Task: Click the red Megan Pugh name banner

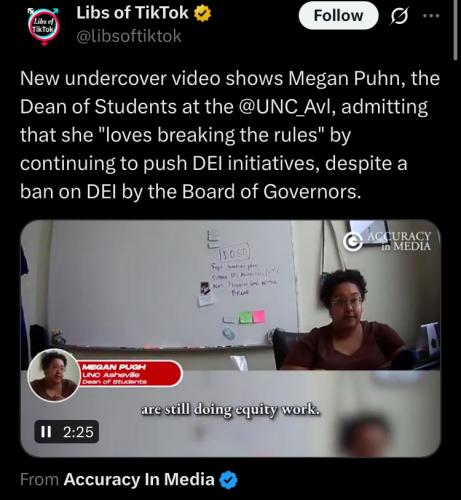Action: (130, 373)
